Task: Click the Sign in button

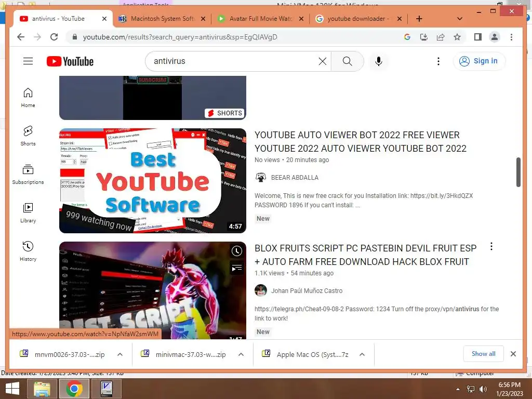Action: (479, 61)
